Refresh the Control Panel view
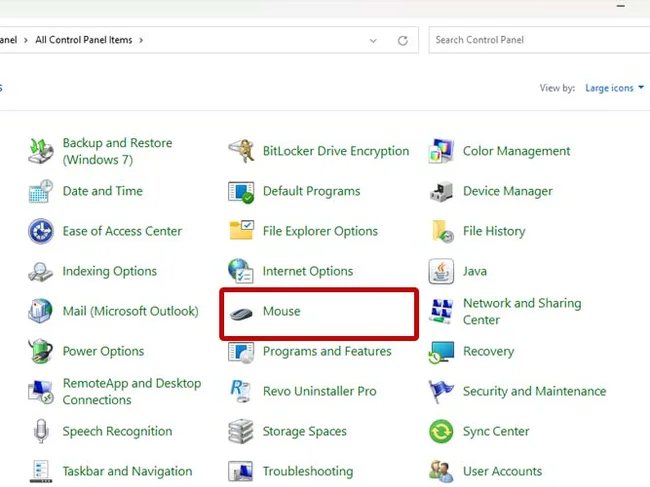Screen dimensions: 650x487 tap(403, 41)
